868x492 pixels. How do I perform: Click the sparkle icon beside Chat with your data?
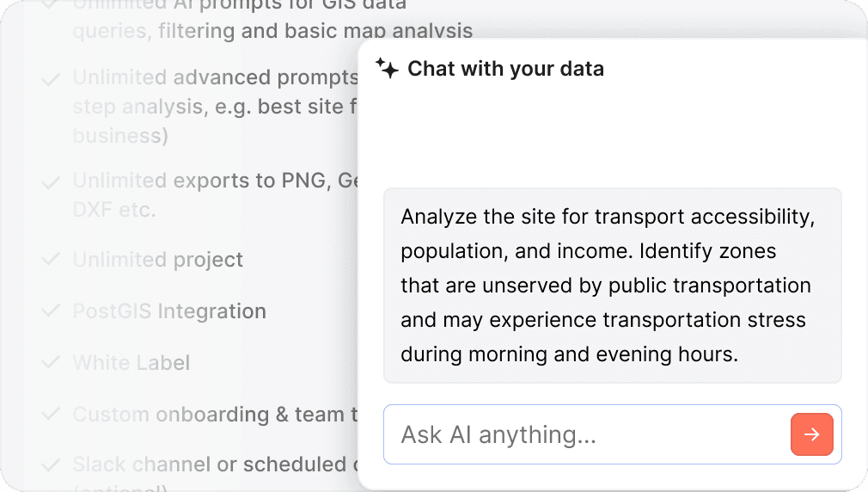(387, 69)
